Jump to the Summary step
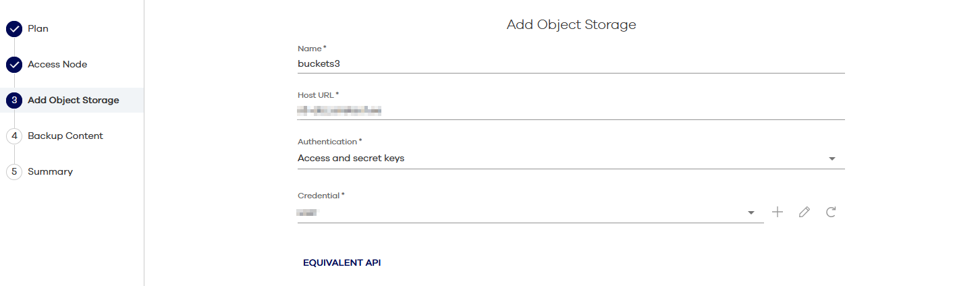The height and width of the screenshot is (286, 980). (x=50, y=172)
